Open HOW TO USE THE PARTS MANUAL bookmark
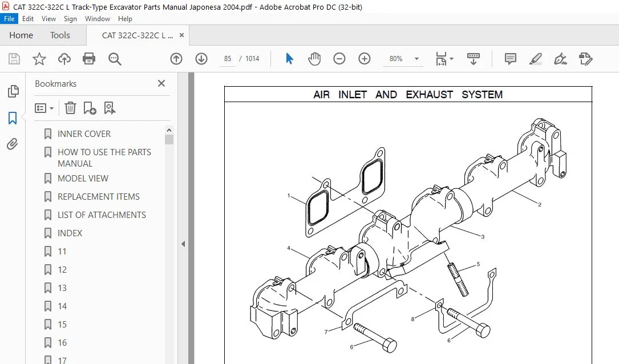Screen dimensions: 619x364 click(104, 157)
